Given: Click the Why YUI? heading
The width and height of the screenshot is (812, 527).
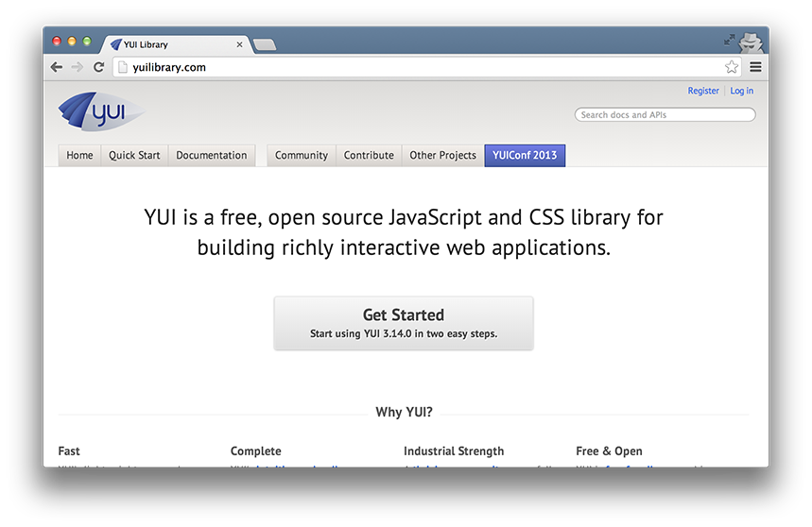Looking at the screenshot, I should pyautogui.click(x=404, y=412).
